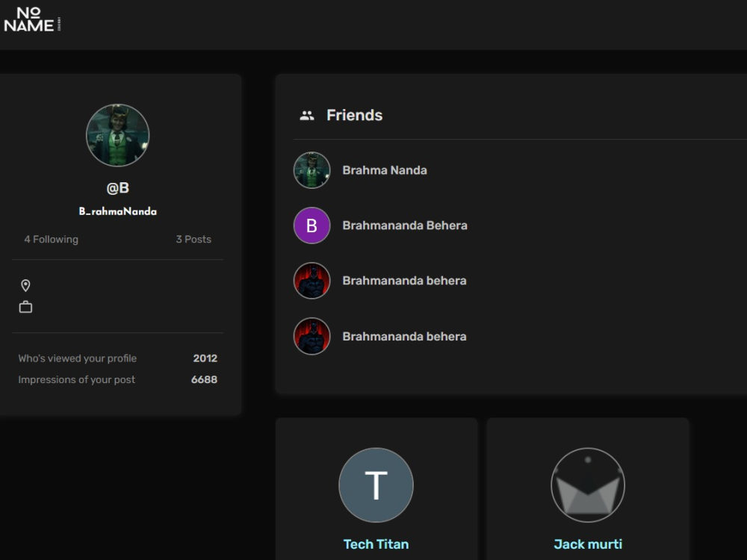
Task: Open Jack murti's profile link
Action: point(588,544)
